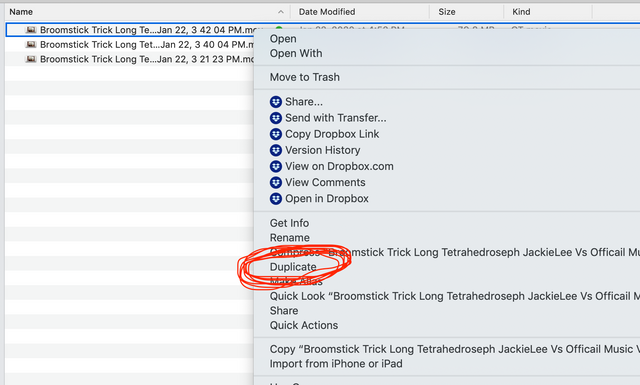640x385 pixels.
Task: Click the Dropbox icon beside Share...
Action: (x=276, y=102)
